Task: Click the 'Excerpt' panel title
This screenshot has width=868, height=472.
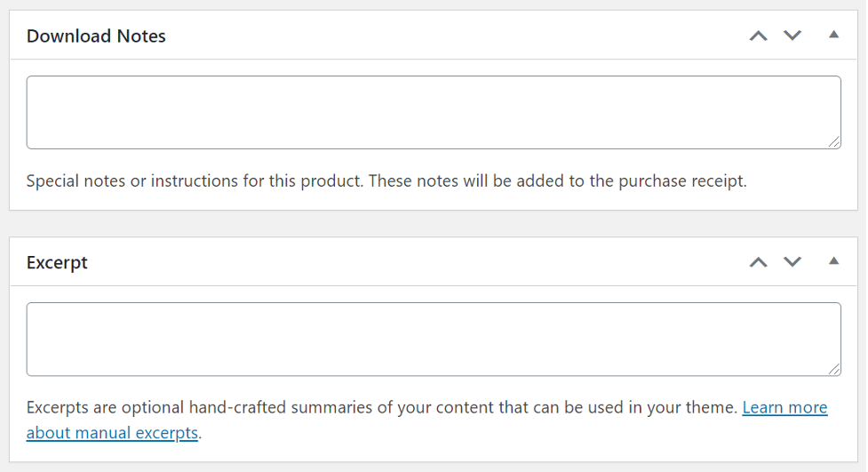Action: tap(57, 263)
